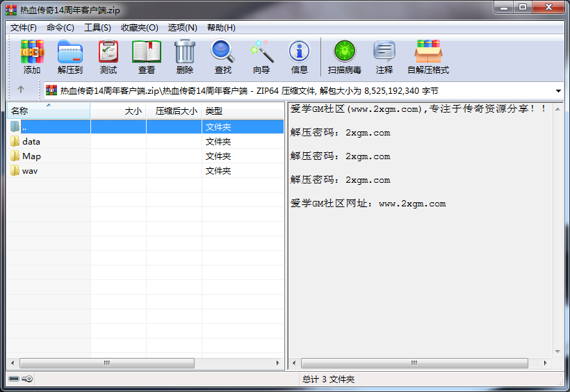Run the 测试 (Test) archive tool
This screenshot has width=570, height=392.
[x=108, y=51]
